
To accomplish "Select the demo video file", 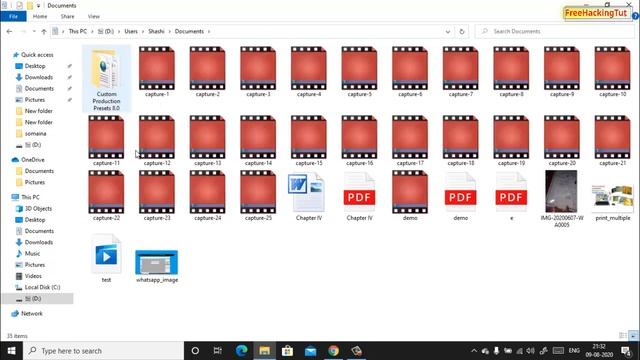I will [410, 196].
